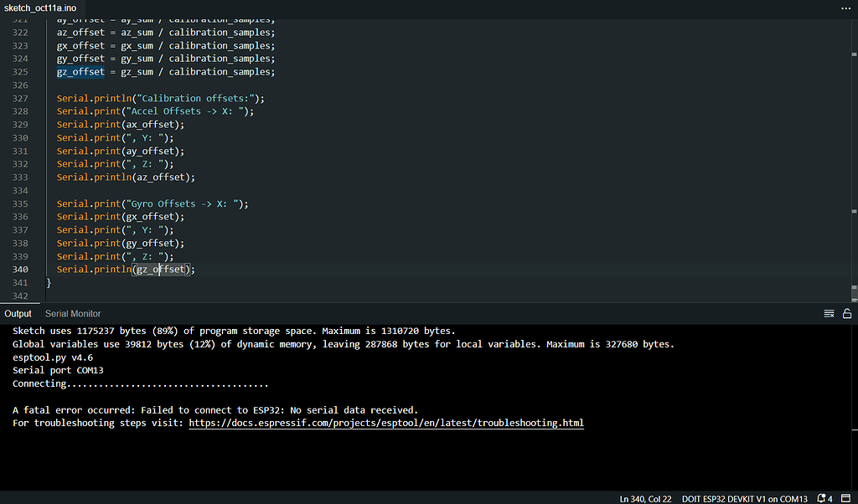Click the 'esptool.py v4.6' output line
858x504 pixels.
(53, 357)
